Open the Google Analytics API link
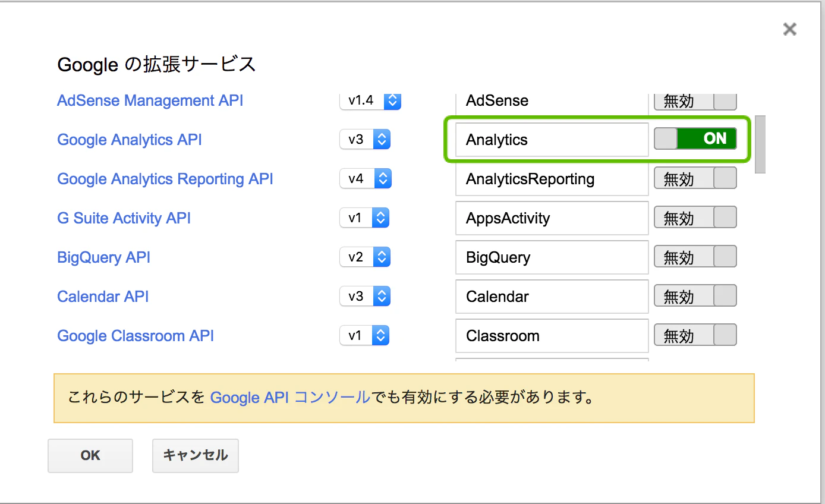This screenshot has width=825, height=504. pyautogui.click(x=130, y=140)
